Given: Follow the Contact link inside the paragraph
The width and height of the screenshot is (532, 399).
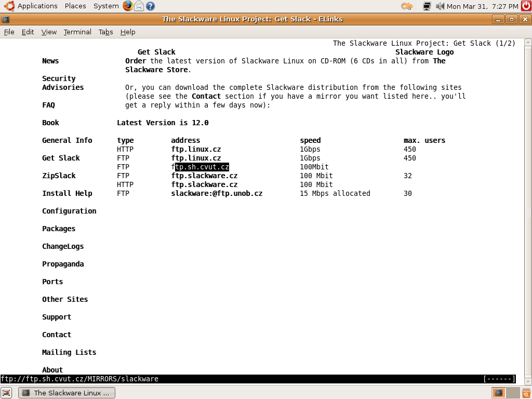Looking at the screenshot, I should point(206,96).
